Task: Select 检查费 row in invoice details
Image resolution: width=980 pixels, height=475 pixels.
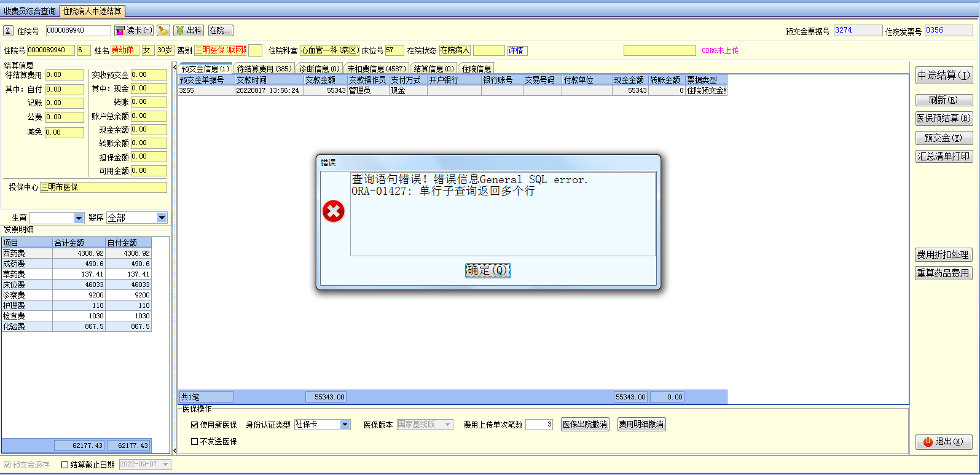Action: (x=76, y=316)
